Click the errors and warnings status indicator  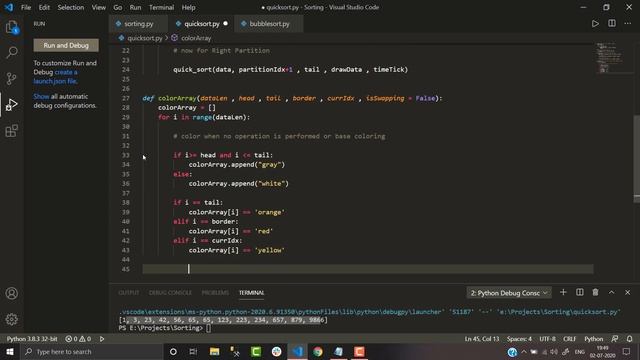78,339
